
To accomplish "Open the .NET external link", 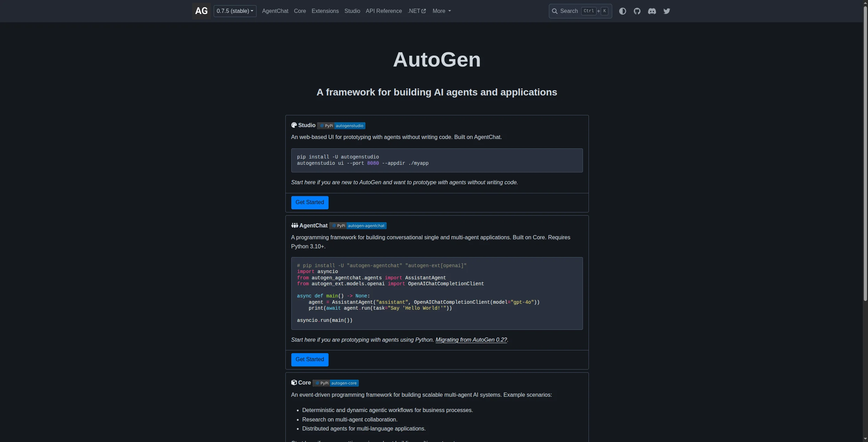I will pos(417,11).
